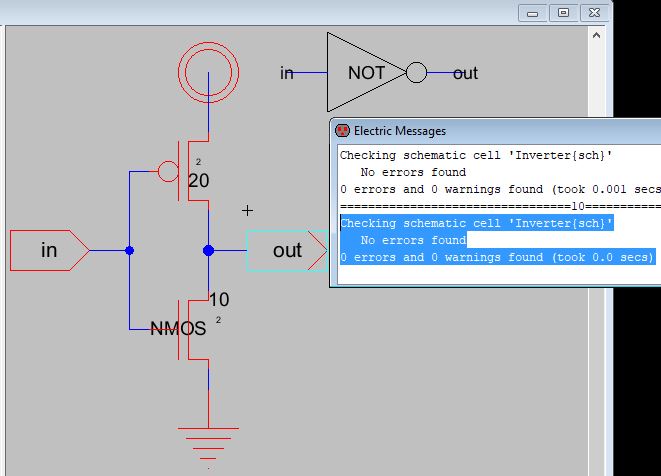Screen dimensions: 661x476
Task: Select the red 'in' export port
Action: (x=49, y=250)
